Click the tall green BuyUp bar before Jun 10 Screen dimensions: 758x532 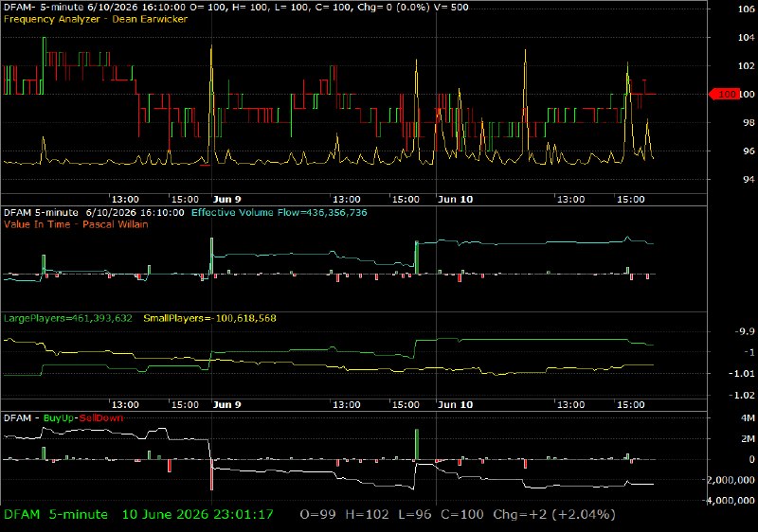pos(417,444)
